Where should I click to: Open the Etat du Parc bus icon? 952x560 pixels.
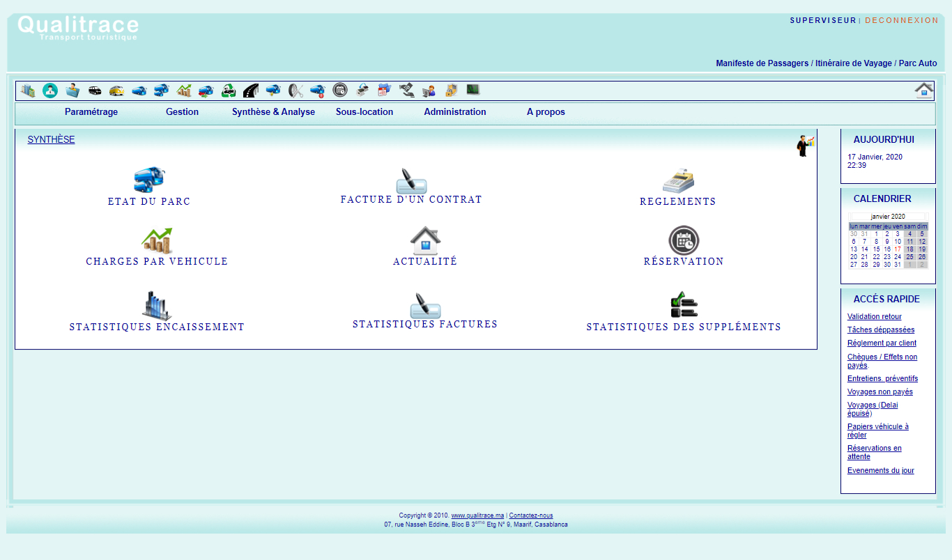tap(148, 180)
